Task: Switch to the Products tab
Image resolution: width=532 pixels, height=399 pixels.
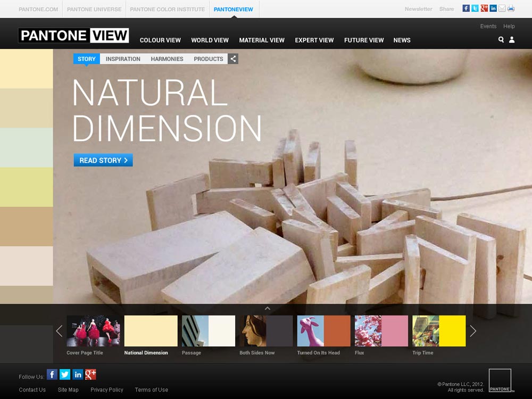Action: (x=209, y=59)
